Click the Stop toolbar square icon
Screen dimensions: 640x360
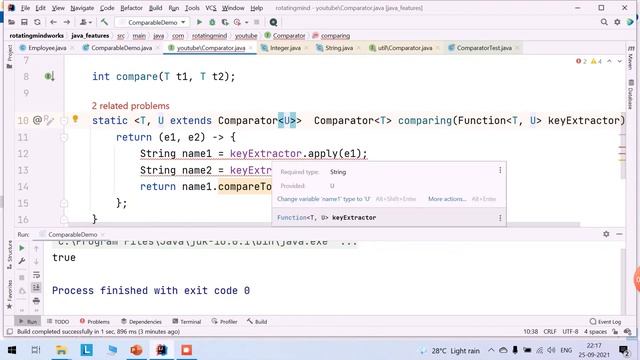tap(256, 22)
